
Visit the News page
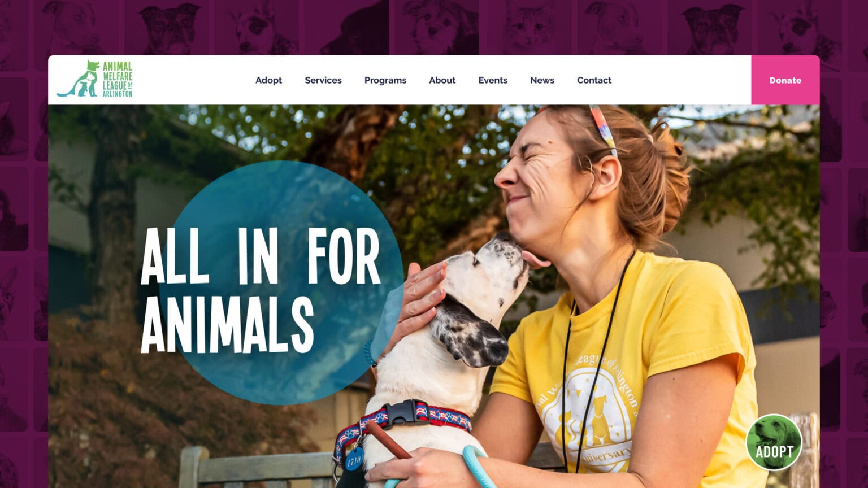point(542,80)
